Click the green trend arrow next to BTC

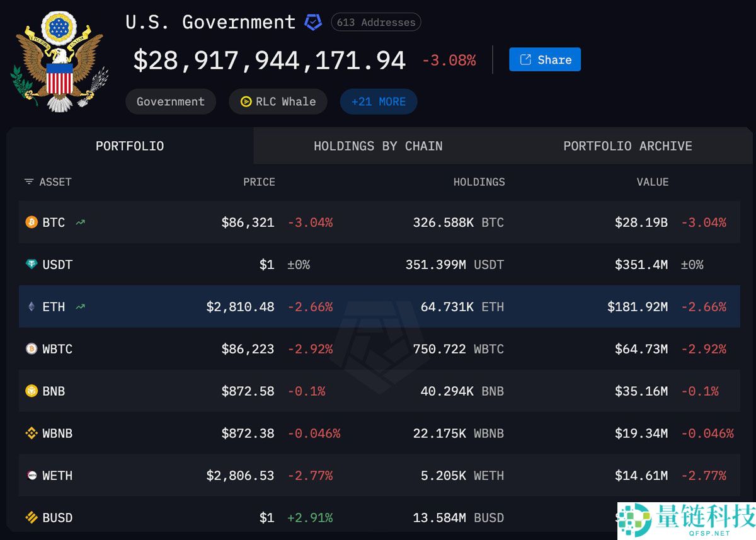coord(80,222)
